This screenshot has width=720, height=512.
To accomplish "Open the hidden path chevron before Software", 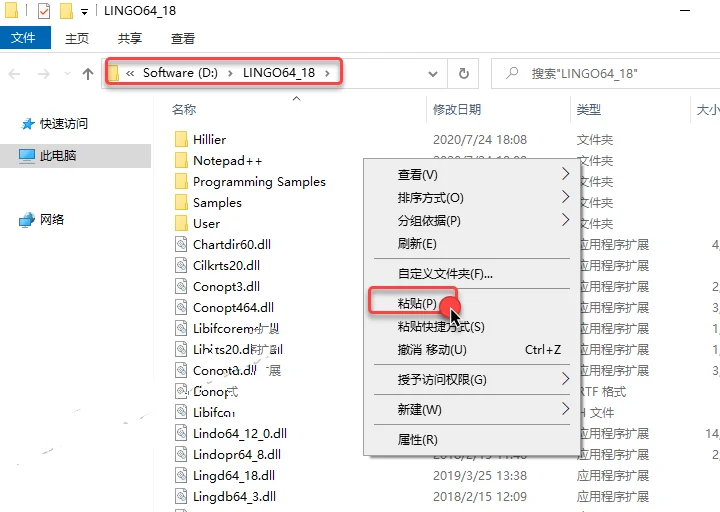I will pyautogui.click(x=130, y=73).
